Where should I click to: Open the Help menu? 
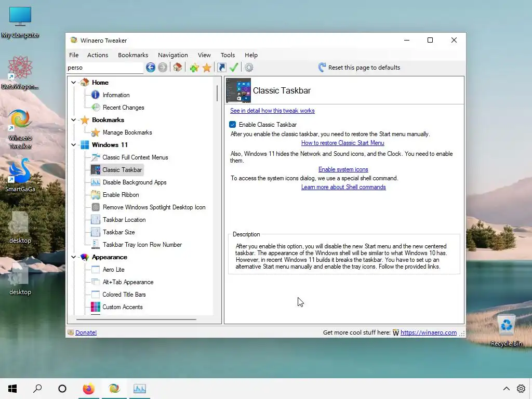tap(251, 55)
